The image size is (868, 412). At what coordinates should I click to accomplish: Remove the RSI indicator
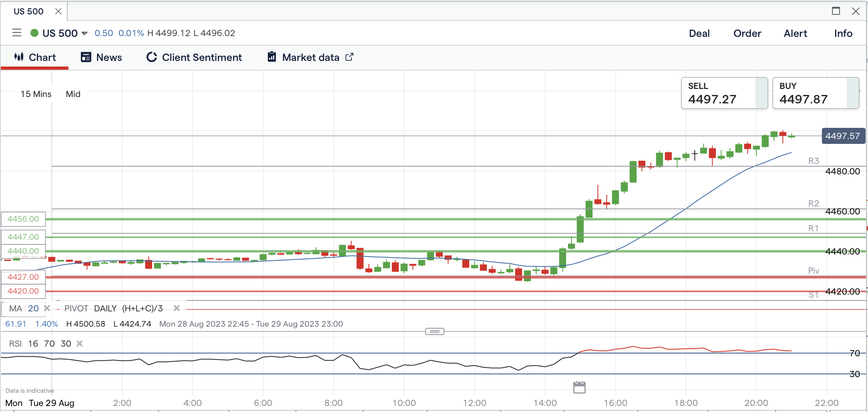tap(80, 343)
